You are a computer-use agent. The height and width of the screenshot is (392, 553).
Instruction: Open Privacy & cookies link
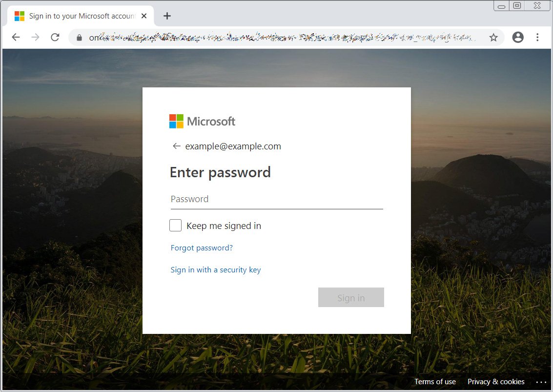click(496, 382)
